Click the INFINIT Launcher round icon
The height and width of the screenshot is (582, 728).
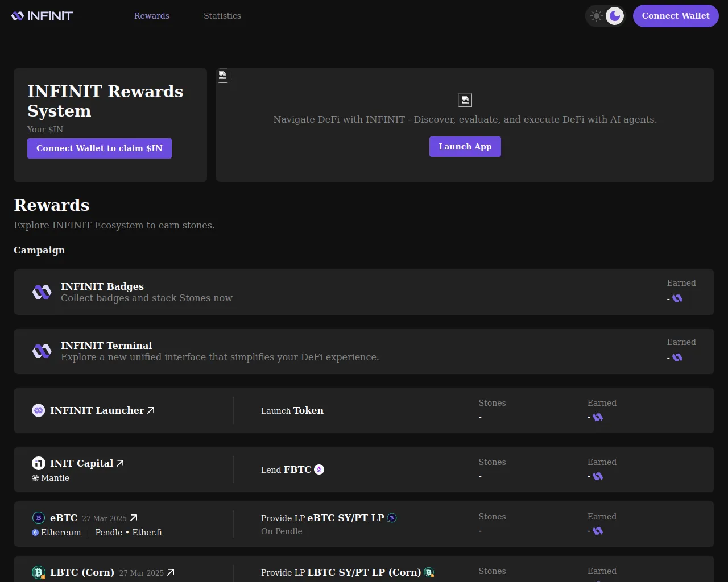pos(39,410)
